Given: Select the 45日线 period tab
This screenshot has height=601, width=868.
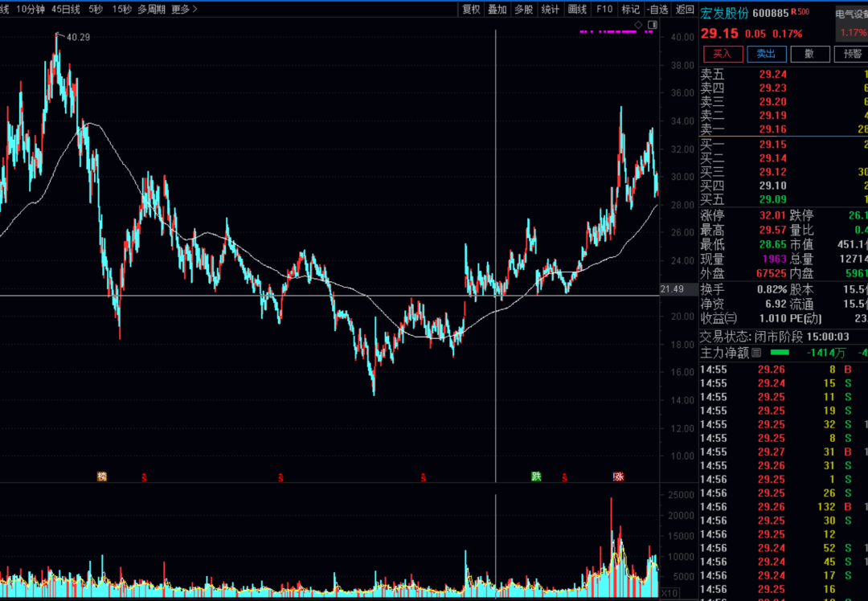Looking at the screenshot, I should (66, 9).
